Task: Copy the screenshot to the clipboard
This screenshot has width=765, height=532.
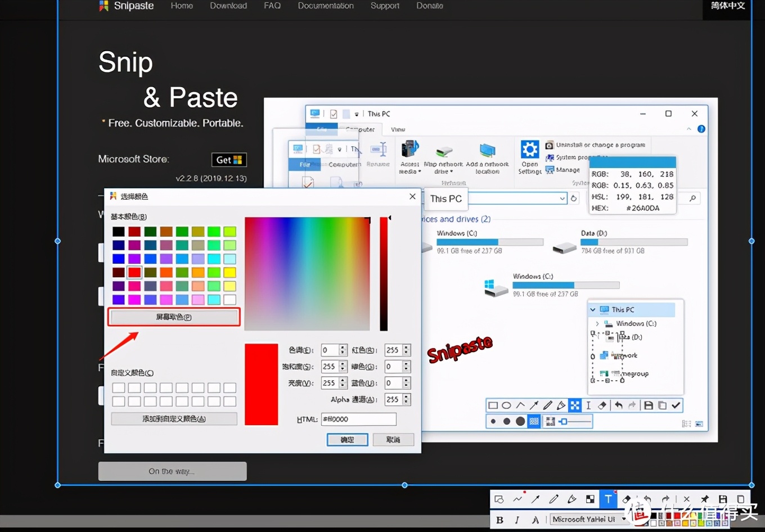Action: [741, 499]
